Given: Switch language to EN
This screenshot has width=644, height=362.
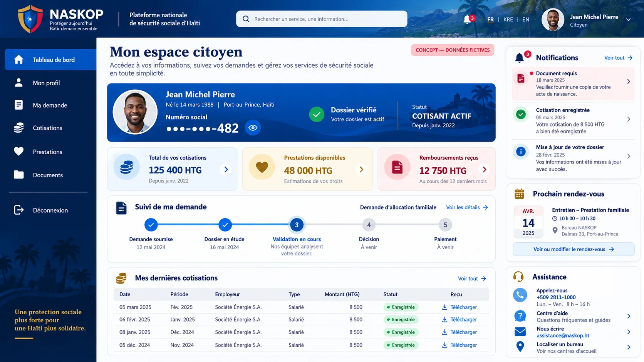Looking at the screenshot, I should pyautogui.click(x=526, y=20).
